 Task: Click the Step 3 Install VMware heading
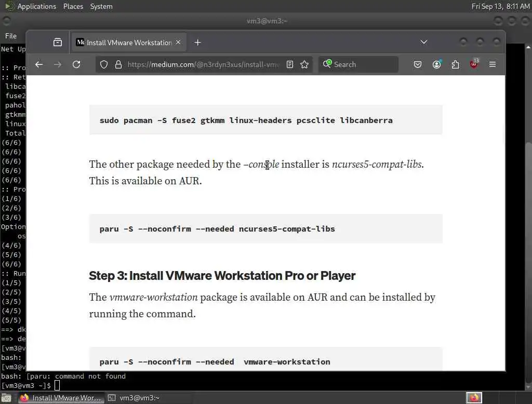(222, 276)
